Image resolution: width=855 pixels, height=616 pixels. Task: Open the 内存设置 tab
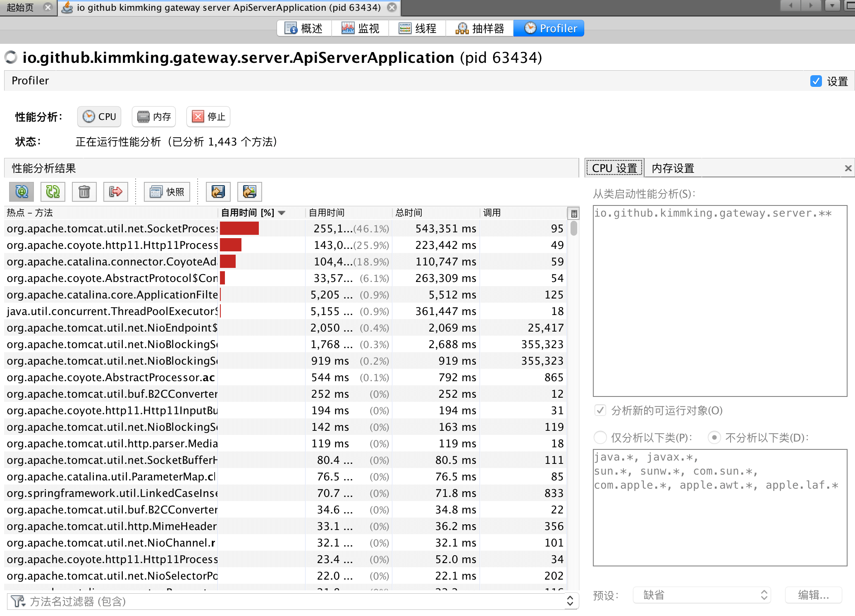(673, 168)
